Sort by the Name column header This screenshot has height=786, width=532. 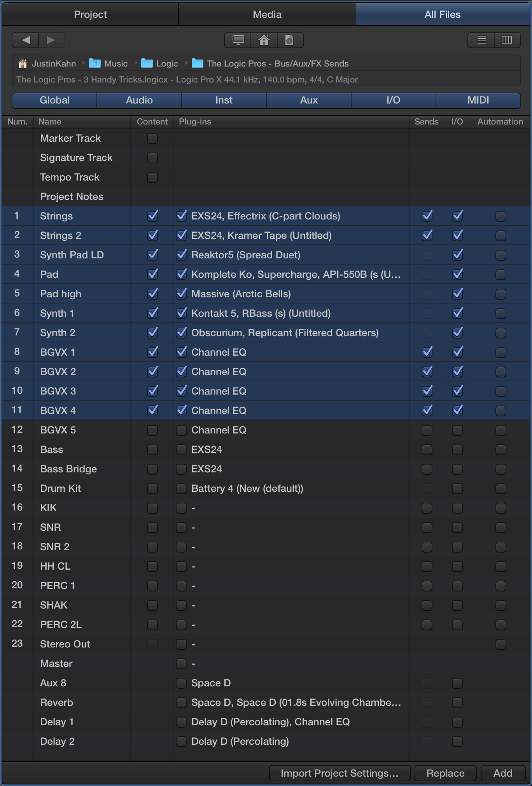coord(82,122)
